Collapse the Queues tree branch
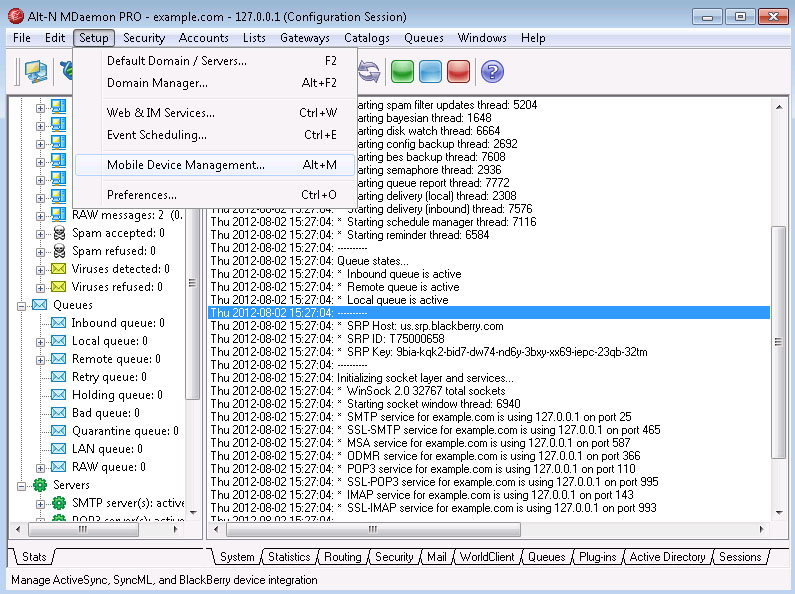 21,306
